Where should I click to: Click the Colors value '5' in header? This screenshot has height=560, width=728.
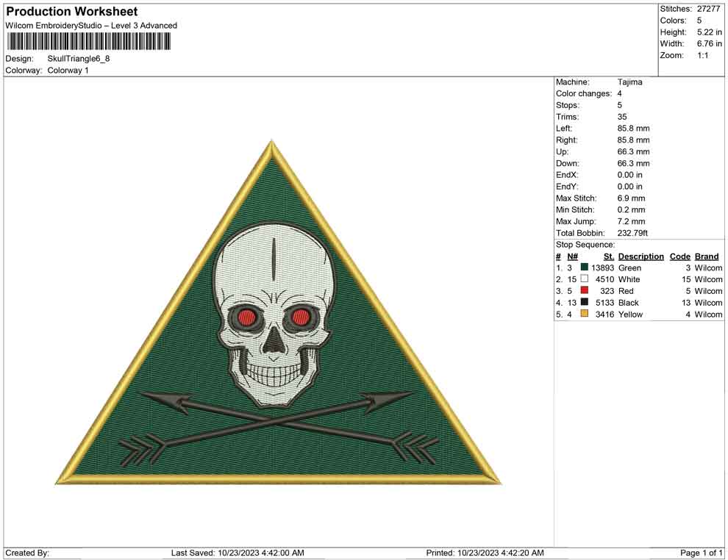coord(699,21)
